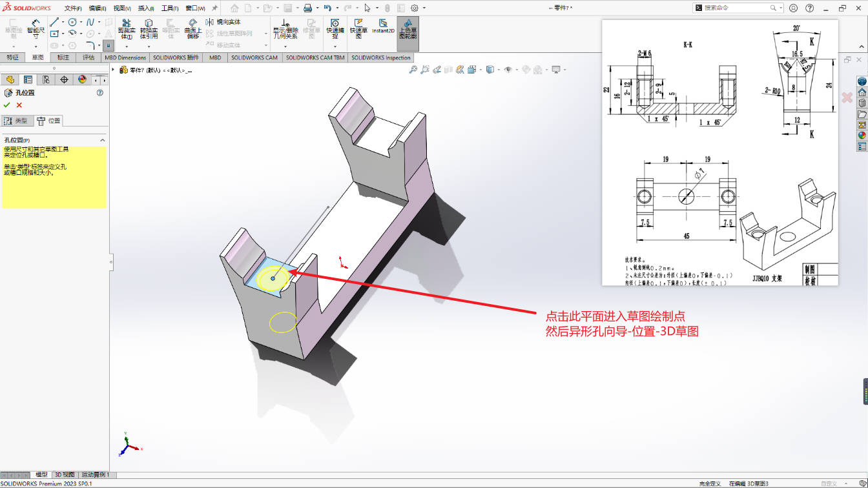
Task: Open Dynamic Annotation Views icon
Action: [459, 70]
